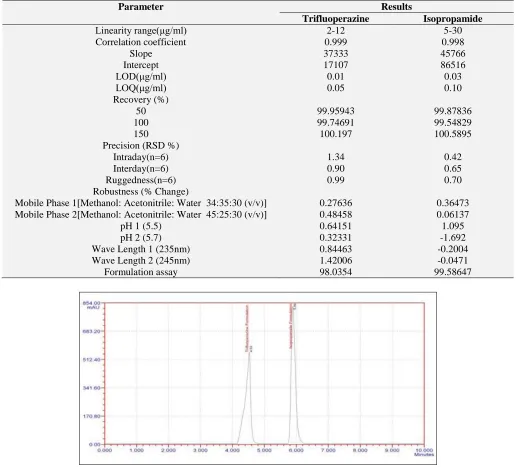Image resolution: width=516 pixels, height=467 pixels.
Task: Click the "2.000" x-axis tick label
Action: (x=168, y=451)
